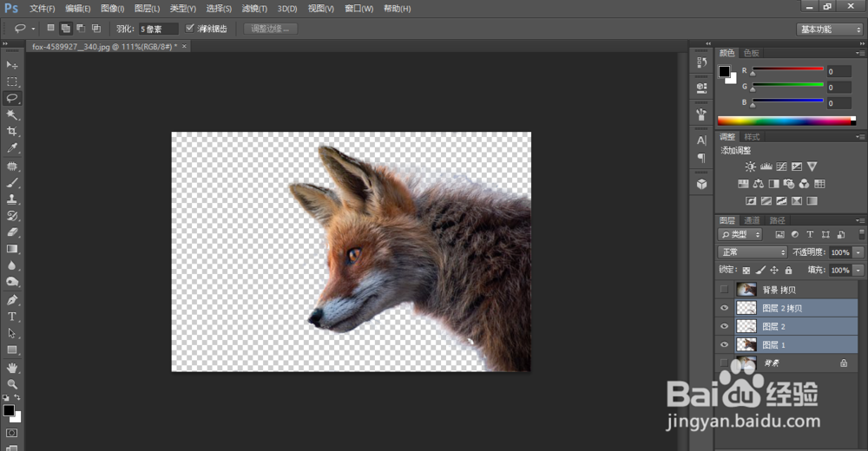Click the 调整边缘 button
The image size is (868, 451).
pyautogui.click(x=271, y=29)
